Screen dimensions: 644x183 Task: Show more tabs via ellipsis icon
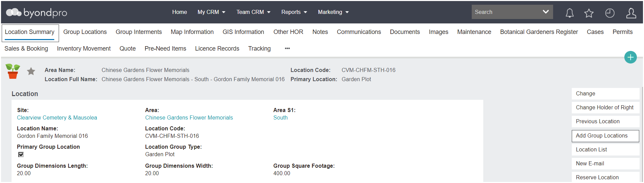pyautogui.click(x=287, y=49)
